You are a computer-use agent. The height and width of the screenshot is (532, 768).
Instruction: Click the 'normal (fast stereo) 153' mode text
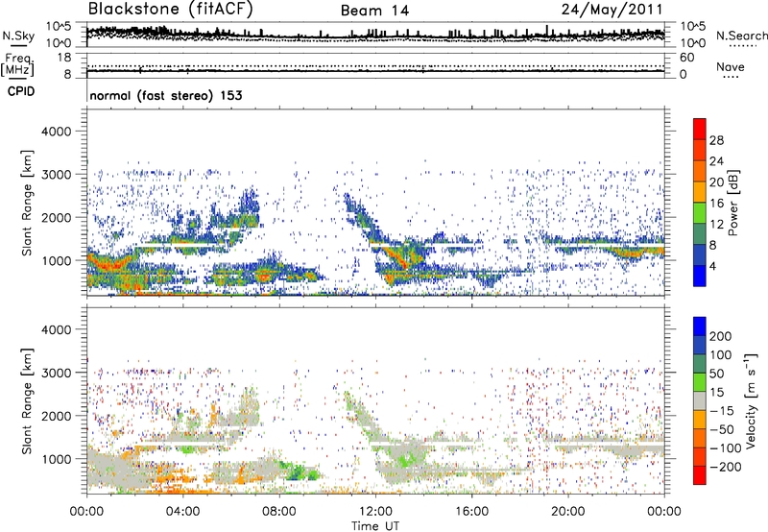[166, 95]
